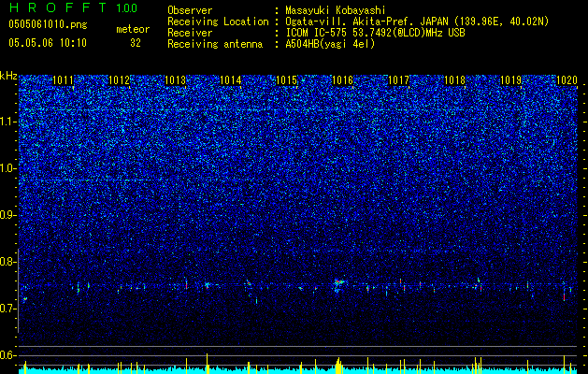Click the 1016 time marker
588x374 pixels.
[342, 80]
